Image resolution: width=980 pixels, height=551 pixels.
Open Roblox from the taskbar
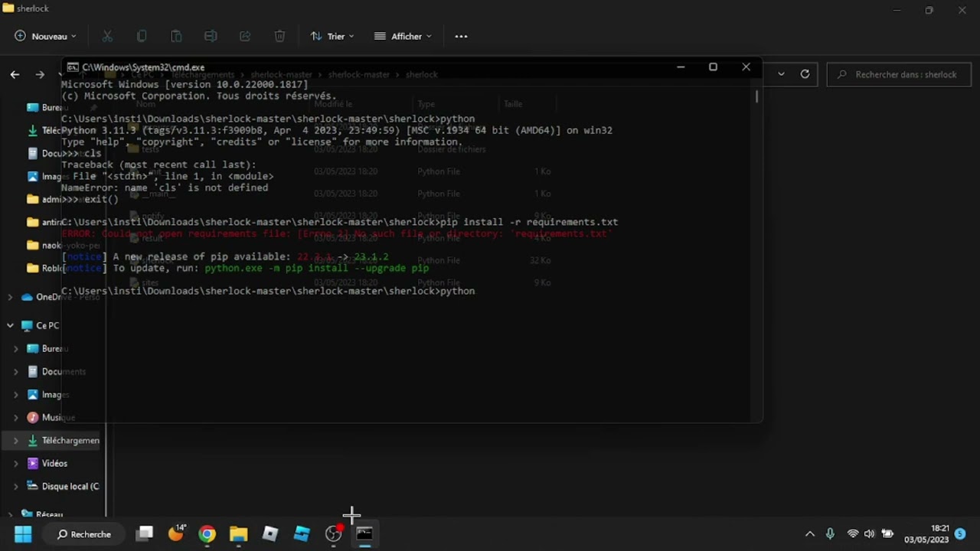pos(270,534)
